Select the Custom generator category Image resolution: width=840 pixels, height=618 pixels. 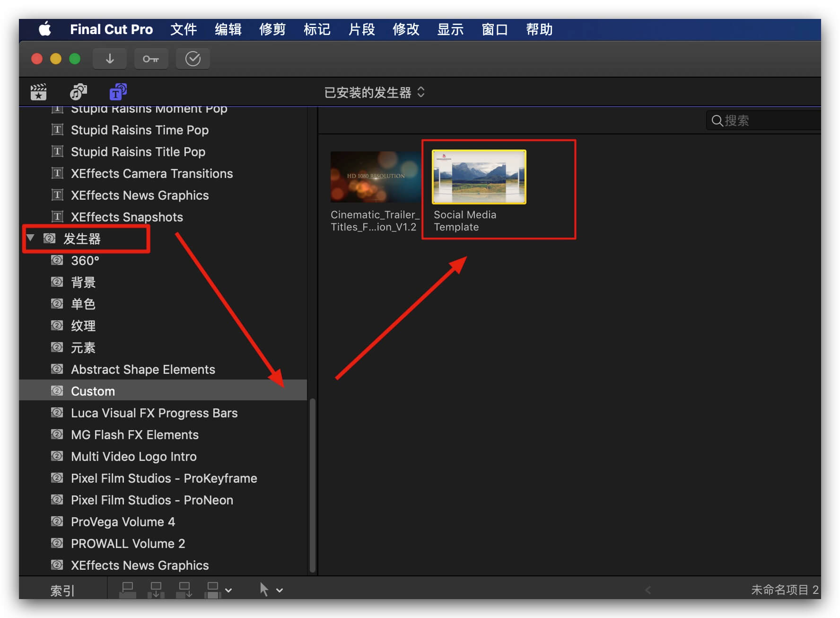coord(163,391)
